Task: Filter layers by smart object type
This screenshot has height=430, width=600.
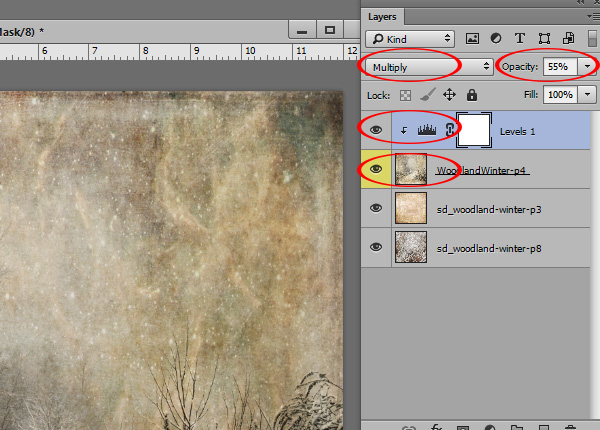Action: coord(567,39)
